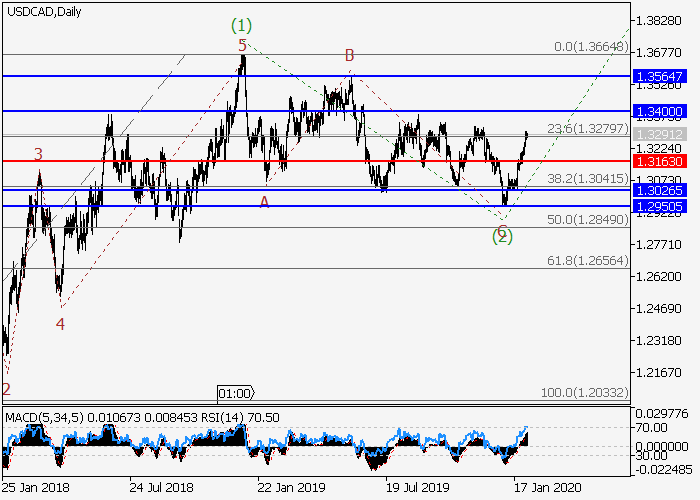This screenshot has width=700, height=500.
Task: Click the 22 Jan 2019 date marker
Action: pos(289,488)
